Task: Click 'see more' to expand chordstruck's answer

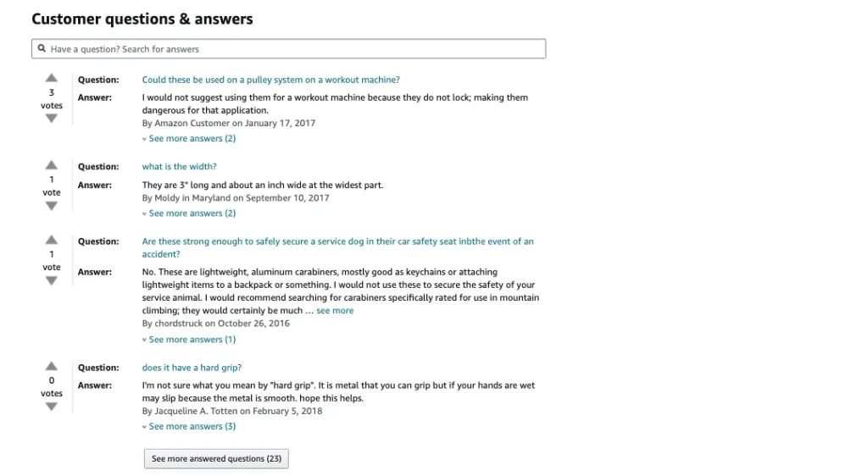Action: pos(335,311)
